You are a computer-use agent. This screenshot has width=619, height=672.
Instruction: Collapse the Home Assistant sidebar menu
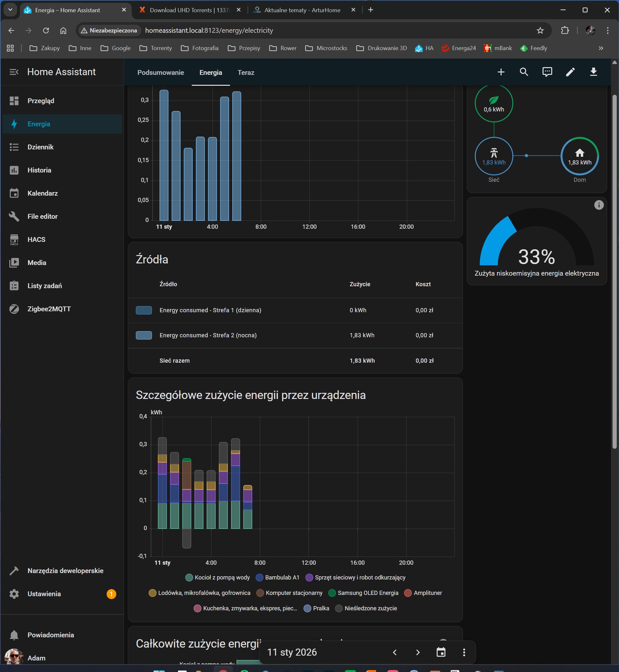pos(14,72)
